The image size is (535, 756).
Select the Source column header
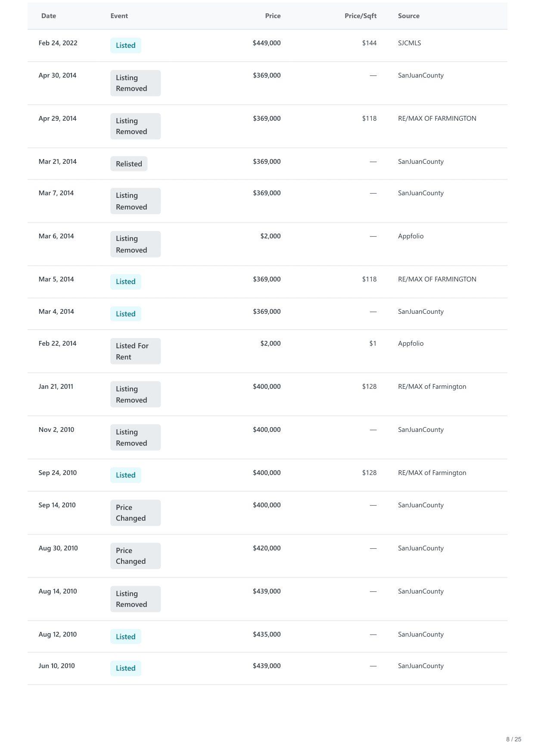coord(408,16)
